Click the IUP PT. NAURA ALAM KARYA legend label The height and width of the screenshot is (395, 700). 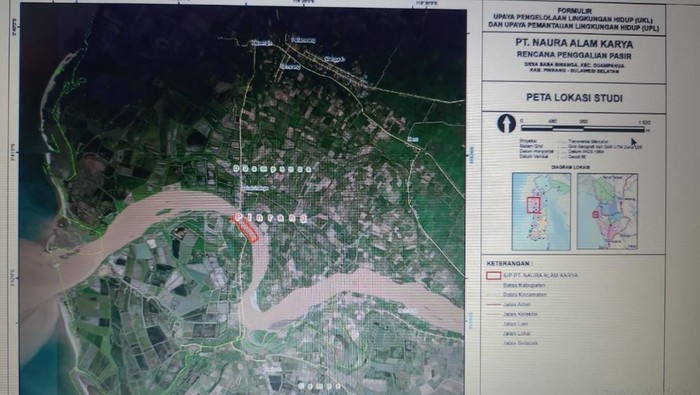(540, 275)
